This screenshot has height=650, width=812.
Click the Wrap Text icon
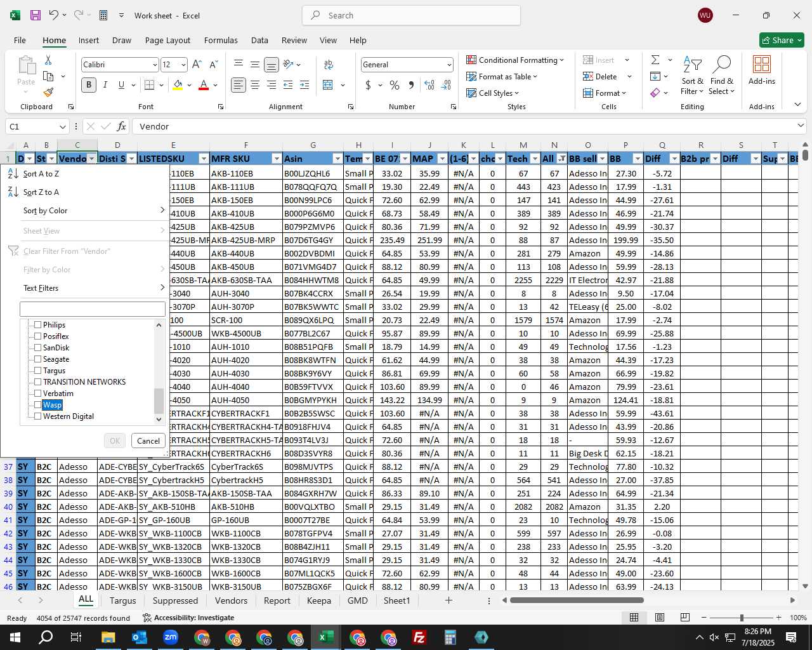point(329,64)
